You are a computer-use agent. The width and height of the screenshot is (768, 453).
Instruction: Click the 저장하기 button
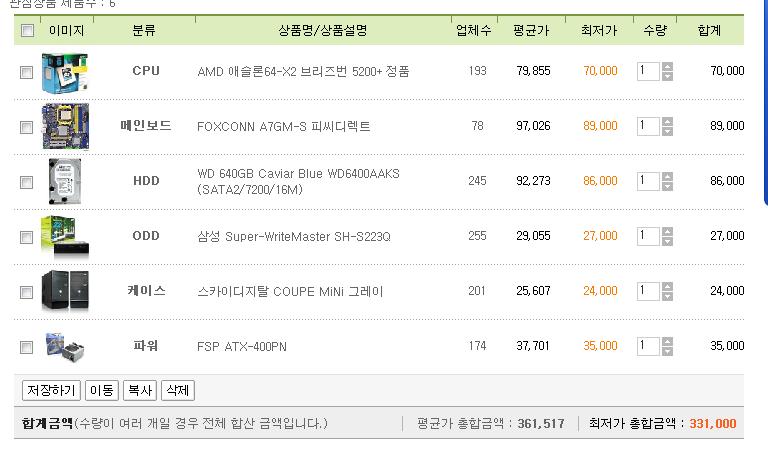(51, 390)
